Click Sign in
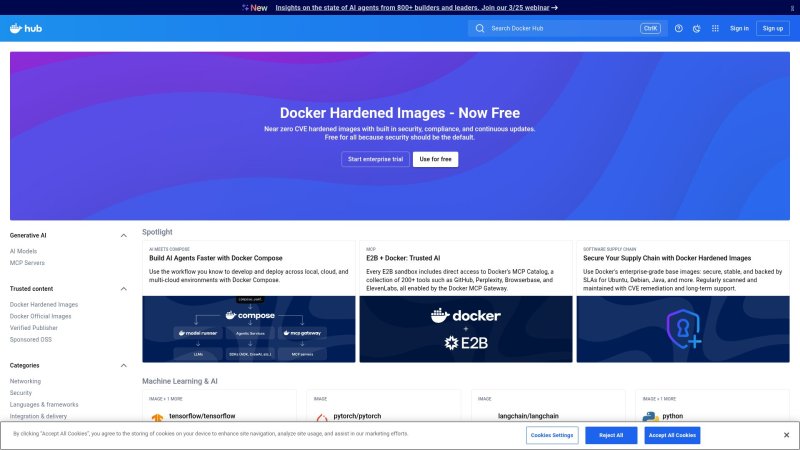Image resolution: width=800 pixels, height=450 pixels. click(739, 29)
